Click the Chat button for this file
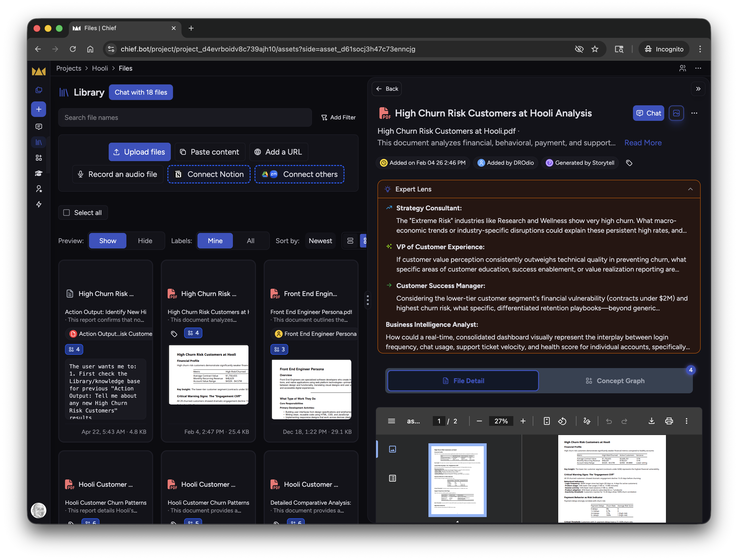This screenshot has height=560, width=738. point(648,113)
